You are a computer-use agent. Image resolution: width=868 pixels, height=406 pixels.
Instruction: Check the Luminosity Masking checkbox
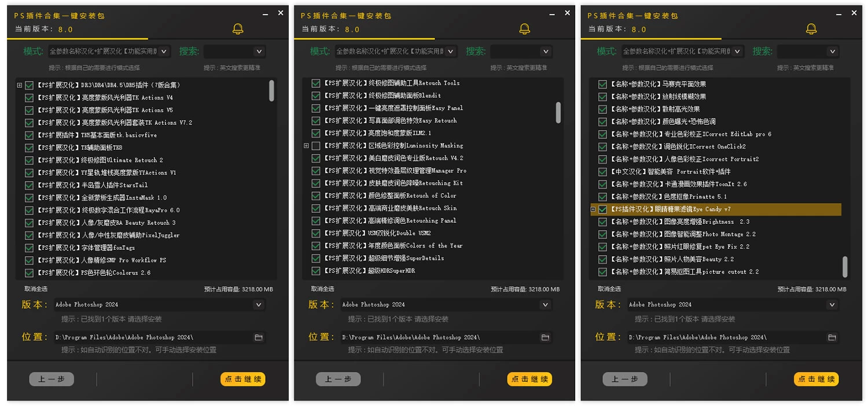tap(316, 145)
